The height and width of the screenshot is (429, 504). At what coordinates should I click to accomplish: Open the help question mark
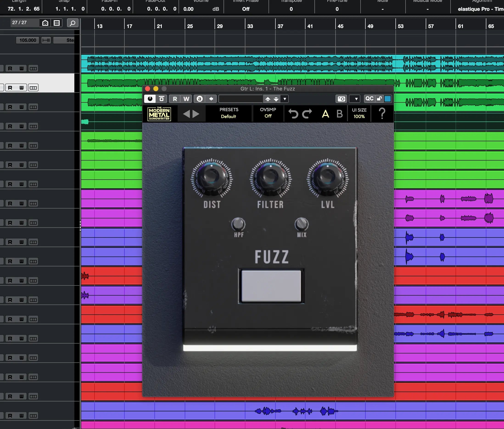[x=382, y=113]
